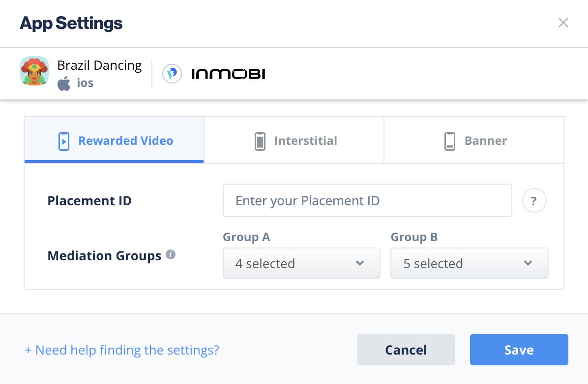Click the Interstitial phone icon
This screenshot has width=588, height=384.
tap(260, 141)
